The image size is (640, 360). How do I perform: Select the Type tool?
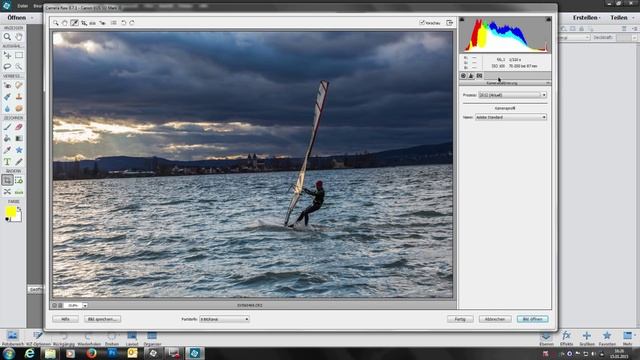(7, 162)
